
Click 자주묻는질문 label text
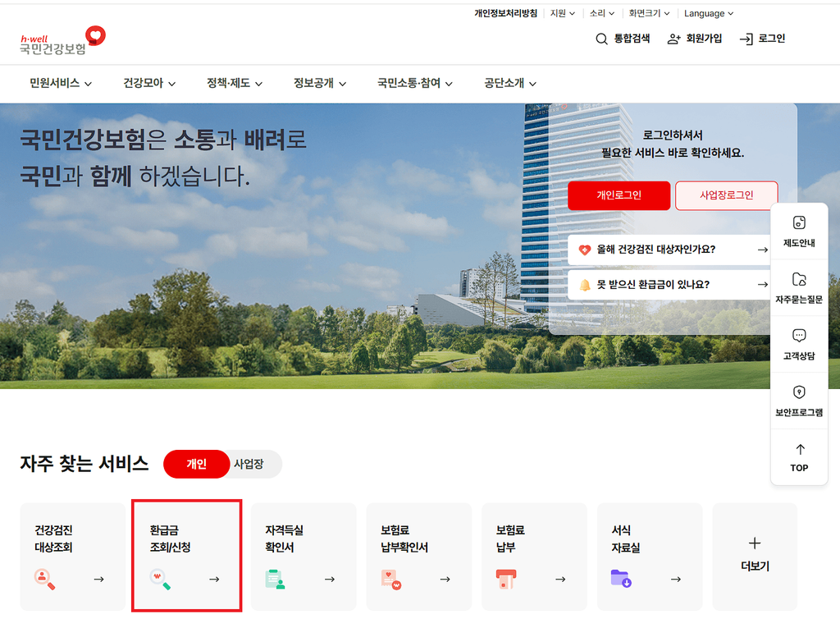coord(799,300)
